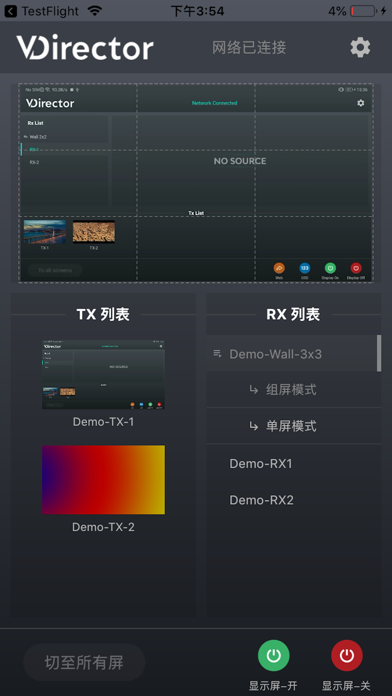
Task: Tap the 显示屏-开 label
Action: pos(273,686)
